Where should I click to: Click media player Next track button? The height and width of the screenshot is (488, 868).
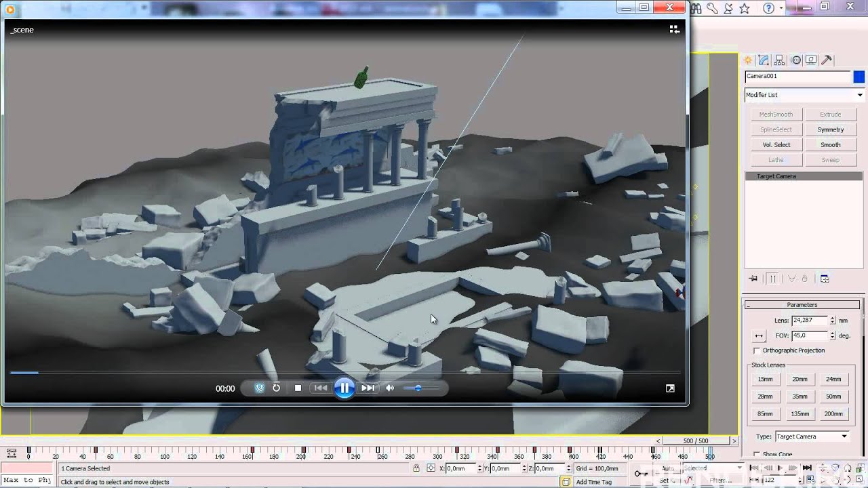click(368, 388)
